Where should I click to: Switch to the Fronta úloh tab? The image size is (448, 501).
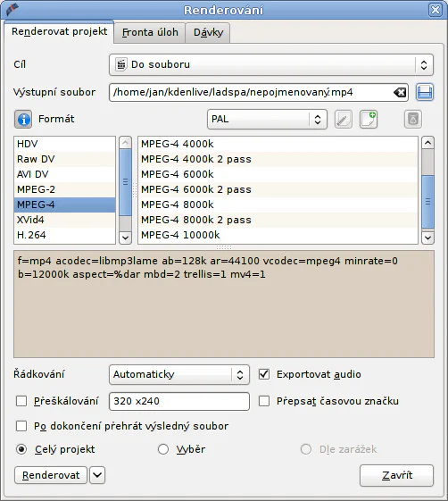click(150, 32)
